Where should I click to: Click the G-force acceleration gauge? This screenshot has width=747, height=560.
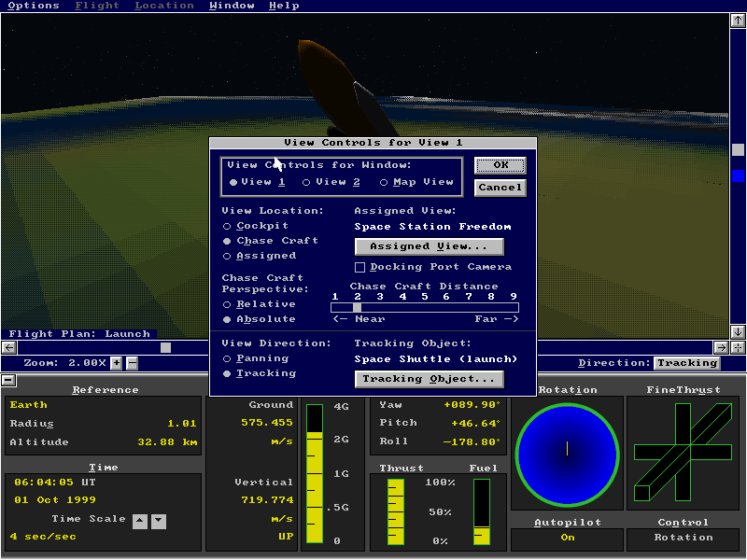tap(315, 474)
